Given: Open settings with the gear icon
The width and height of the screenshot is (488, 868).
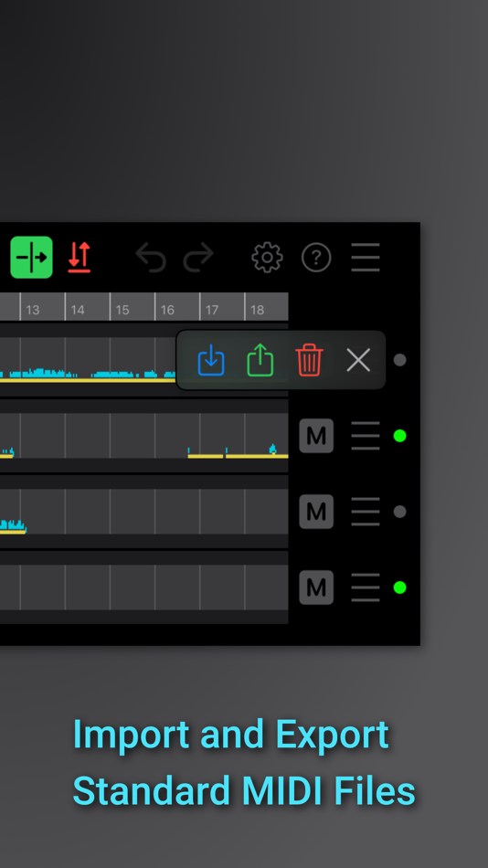Looking at the screenshot, I should click(268, 258).
